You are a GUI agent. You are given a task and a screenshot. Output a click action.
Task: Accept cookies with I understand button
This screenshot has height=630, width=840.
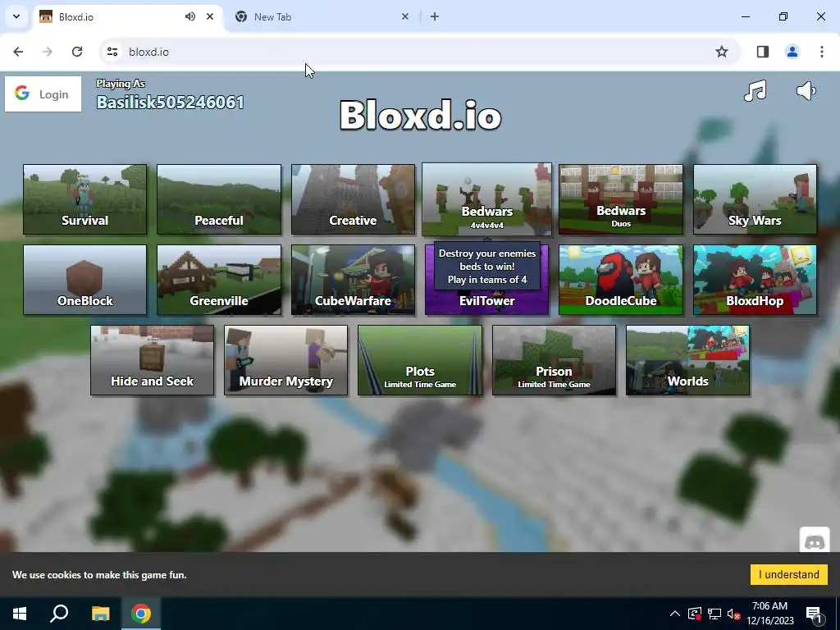(788, 574)
